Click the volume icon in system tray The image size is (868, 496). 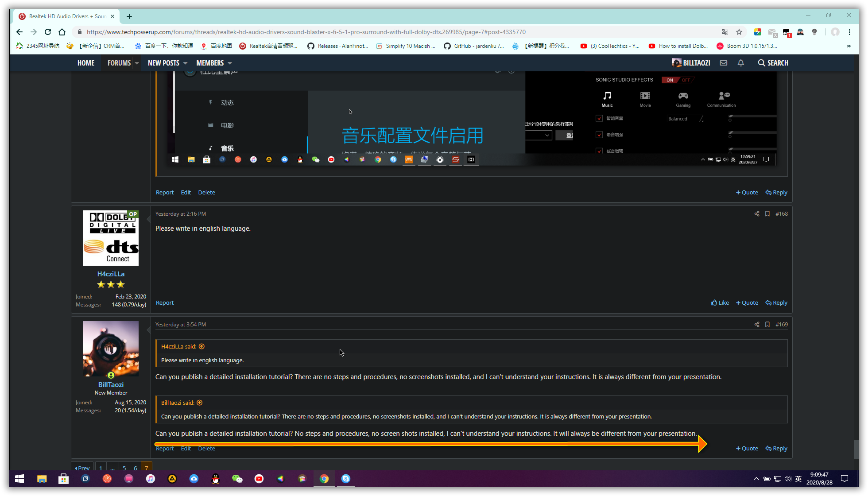(x=788, y=479)
